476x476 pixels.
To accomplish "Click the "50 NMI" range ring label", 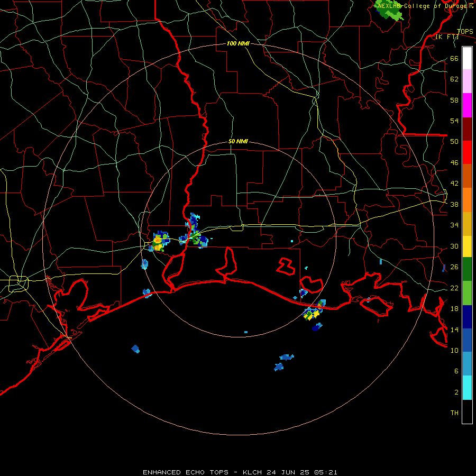I will pos(238,141).
